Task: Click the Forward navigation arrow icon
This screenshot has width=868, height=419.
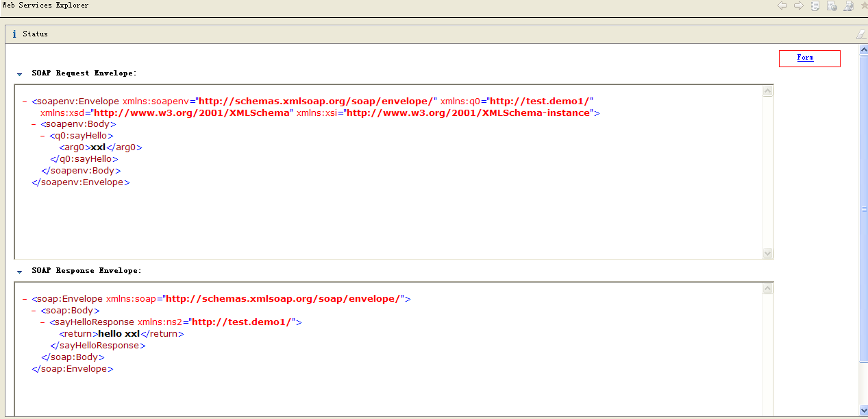Action: pos(798,5)
